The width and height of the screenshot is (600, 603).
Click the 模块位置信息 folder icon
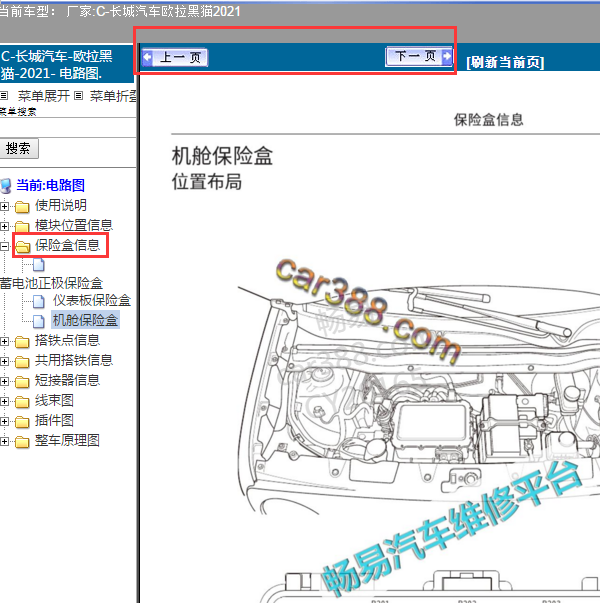click(22, 227)
